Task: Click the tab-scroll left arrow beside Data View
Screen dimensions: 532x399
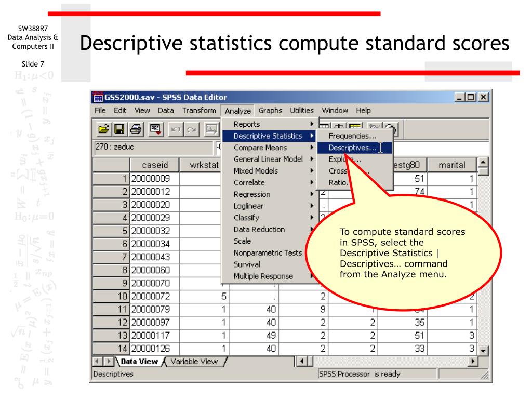Action: coord(98,362)
